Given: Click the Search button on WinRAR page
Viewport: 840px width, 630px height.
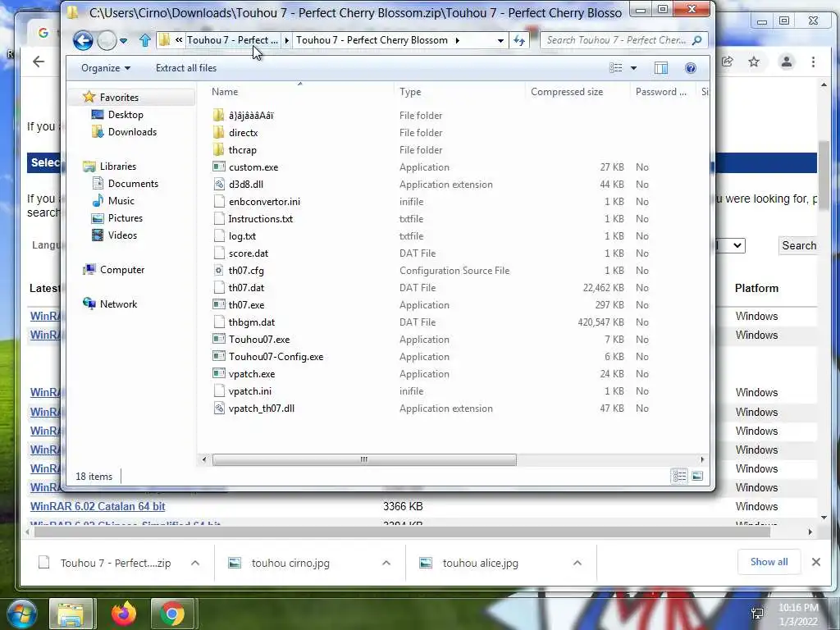Looking at the screenshot, I should point(798,245).
